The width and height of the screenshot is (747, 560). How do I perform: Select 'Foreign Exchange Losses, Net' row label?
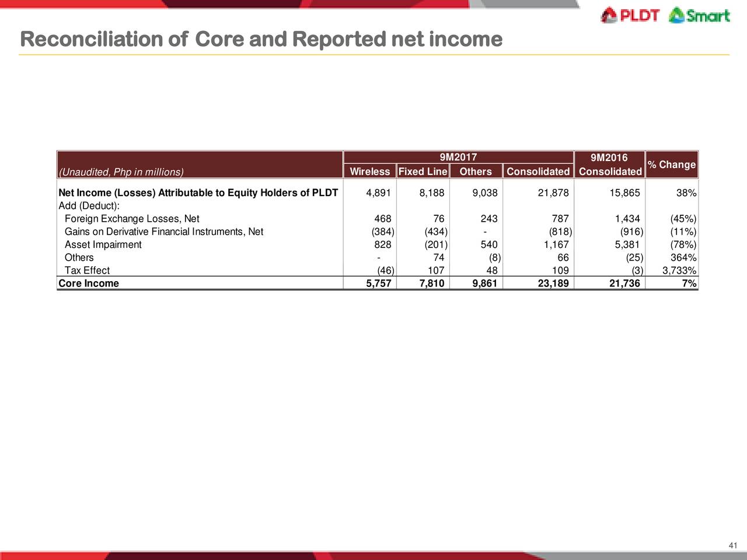point(132,219)
